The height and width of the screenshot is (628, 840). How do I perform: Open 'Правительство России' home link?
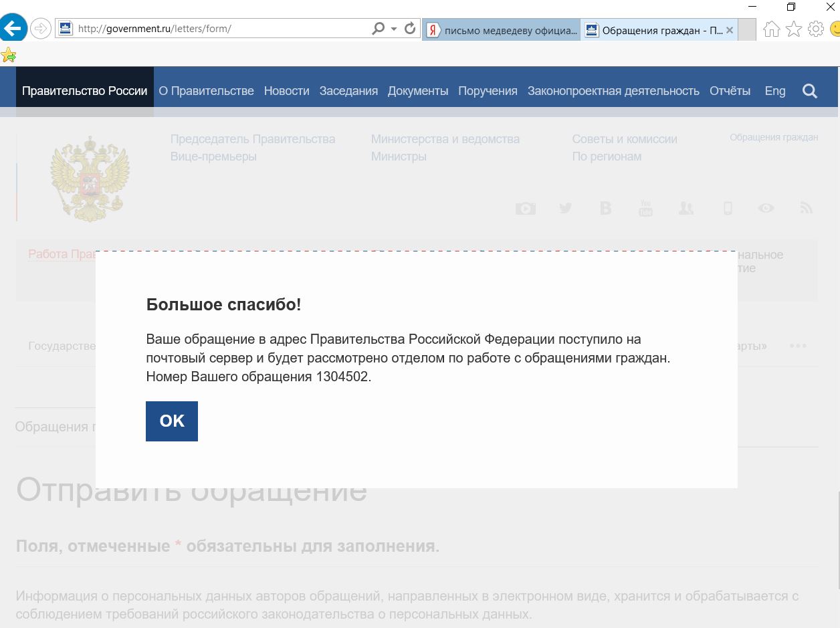(85, 91)
